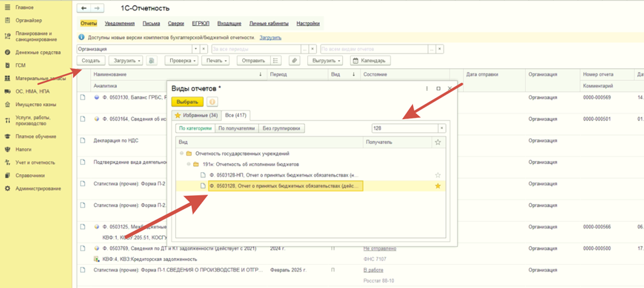Sort by Наименование column header

[x=178, y=74]
